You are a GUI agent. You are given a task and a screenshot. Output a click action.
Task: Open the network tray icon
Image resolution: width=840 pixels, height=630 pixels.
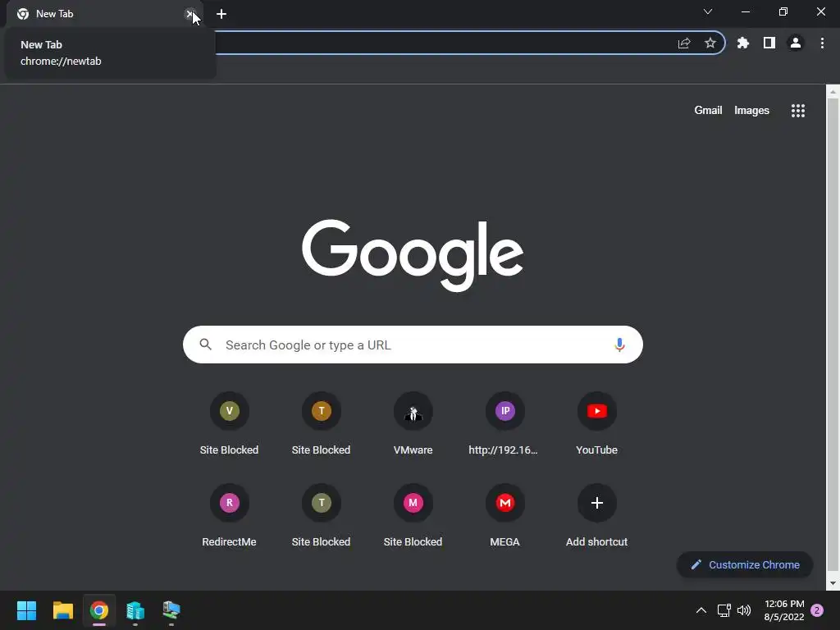pos(724,610)
